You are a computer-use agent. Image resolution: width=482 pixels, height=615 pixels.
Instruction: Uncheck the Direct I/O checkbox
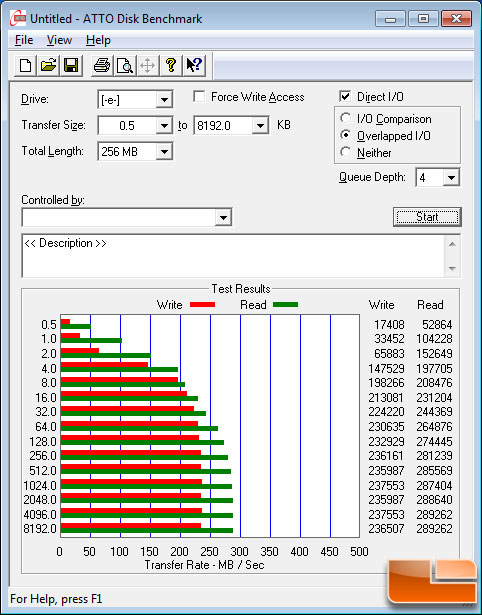pos(345,96)
